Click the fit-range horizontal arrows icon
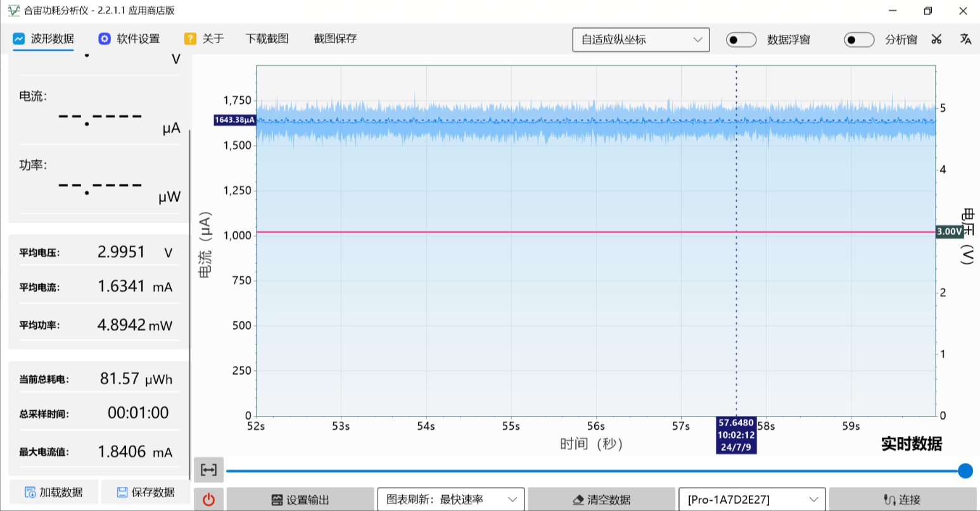The image size is (980, 511). (x=208, y=470)
